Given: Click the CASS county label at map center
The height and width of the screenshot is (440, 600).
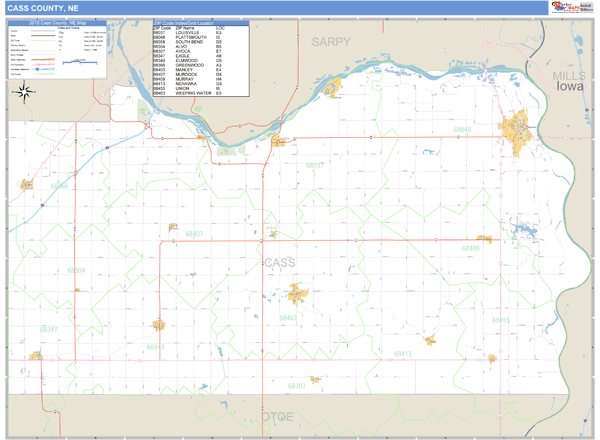Looking at the screenshot, I should (x=279, y=263).
